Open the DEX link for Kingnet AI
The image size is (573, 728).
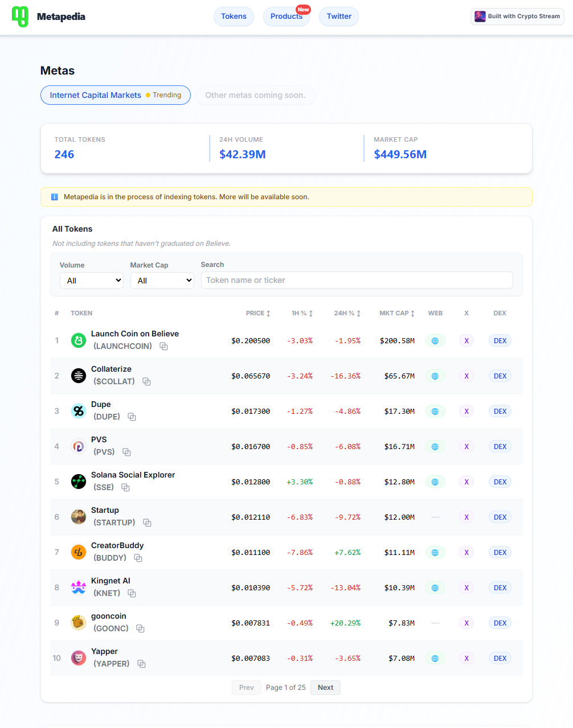tap(500, 588)
